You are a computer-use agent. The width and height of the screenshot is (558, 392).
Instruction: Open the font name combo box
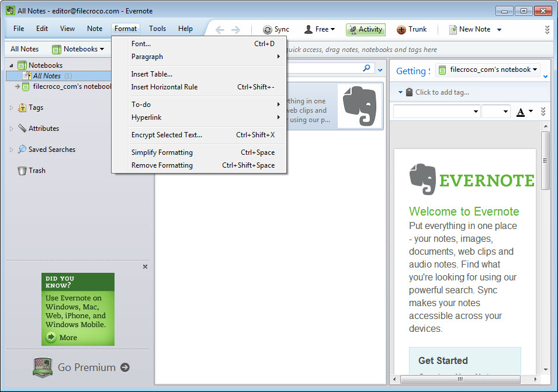(436, 112)
